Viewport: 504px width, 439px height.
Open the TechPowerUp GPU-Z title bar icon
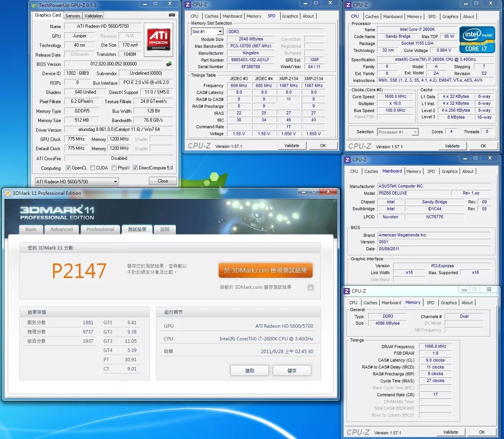(x=34, y=5)
